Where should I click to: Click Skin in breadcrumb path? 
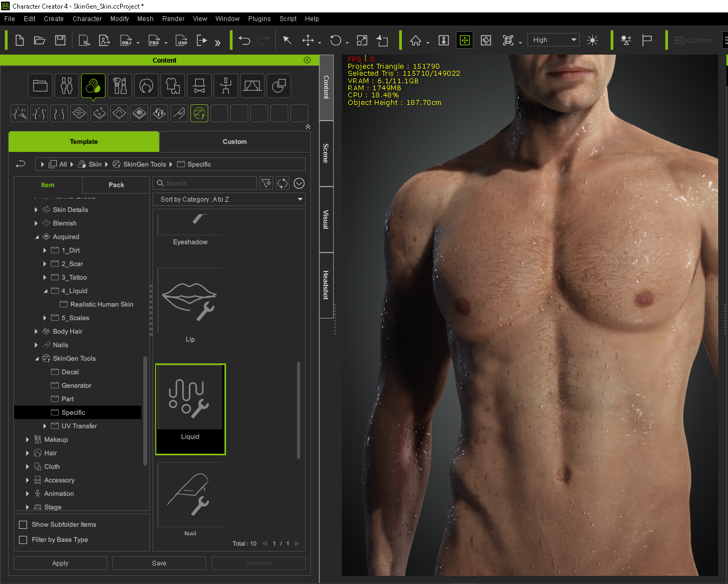tap(95, 164)
